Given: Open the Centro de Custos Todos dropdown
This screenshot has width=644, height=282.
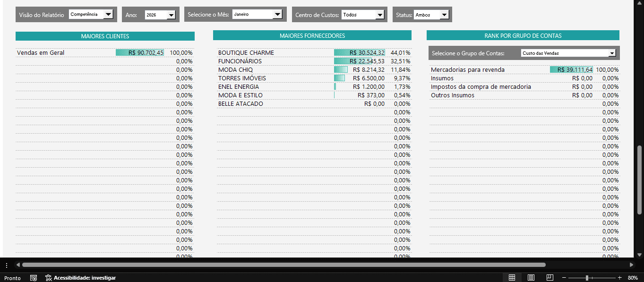Looking at the screenshot, I should click(x=380, y=15).
